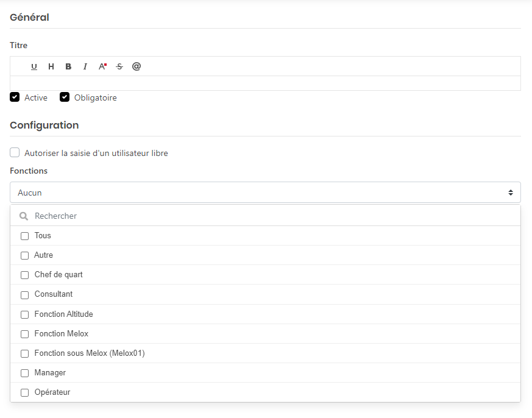Toggle underline formatting in the Titre toolbar

34,66
